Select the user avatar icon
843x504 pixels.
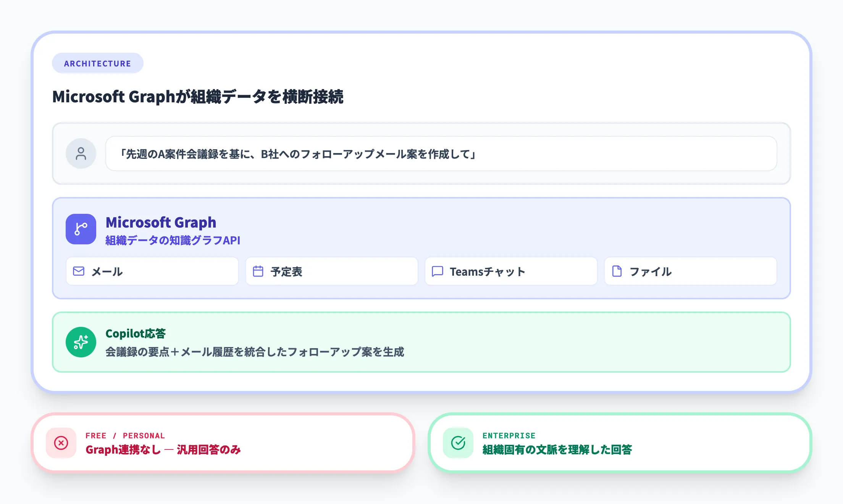pyautogui.click(x=81, y=153)
